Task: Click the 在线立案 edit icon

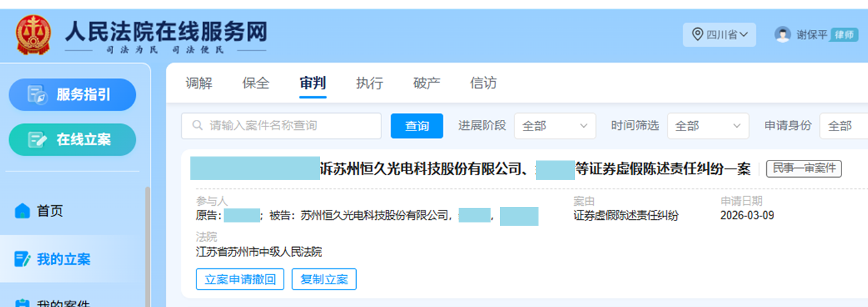Action: (37, 140)
